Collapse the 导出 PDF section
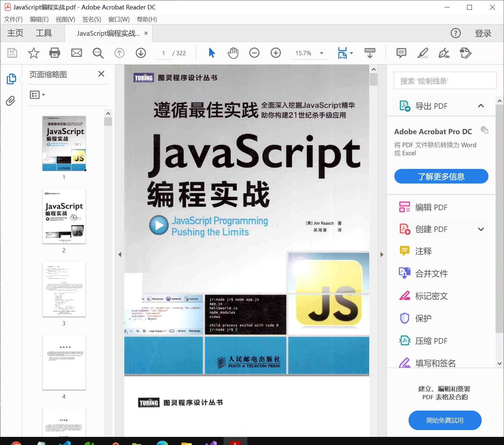 click(481, 106)
